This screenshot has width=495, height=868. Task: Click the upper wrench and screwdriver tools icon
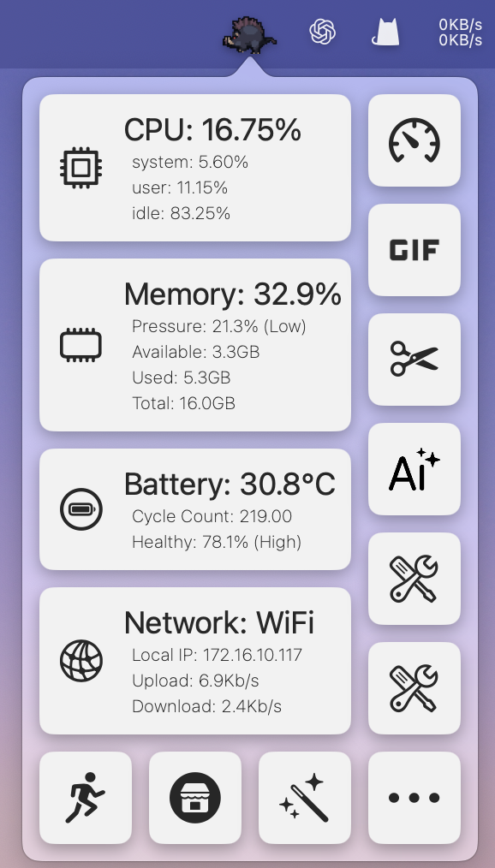pos(414,579)
